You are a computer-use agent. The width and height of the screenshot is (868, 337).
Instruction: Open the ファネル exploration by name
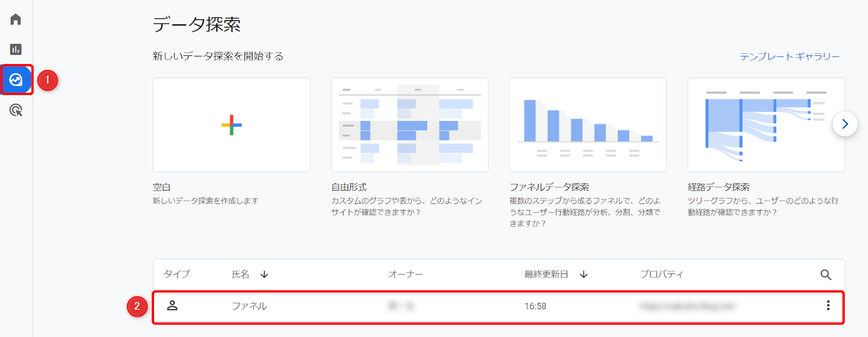pyautogui.click(x=250, y=306)
